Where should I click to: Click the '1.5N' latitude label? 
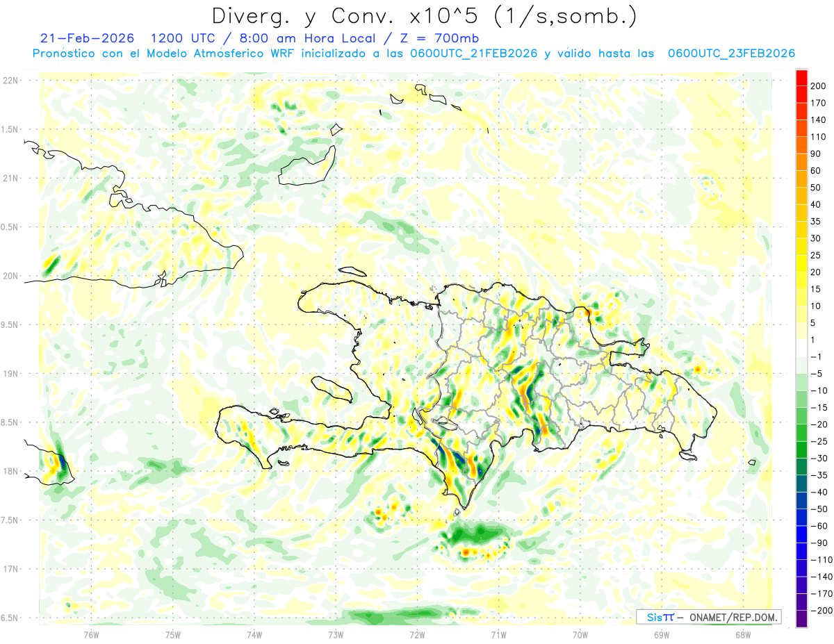click(x=10, y=129)
